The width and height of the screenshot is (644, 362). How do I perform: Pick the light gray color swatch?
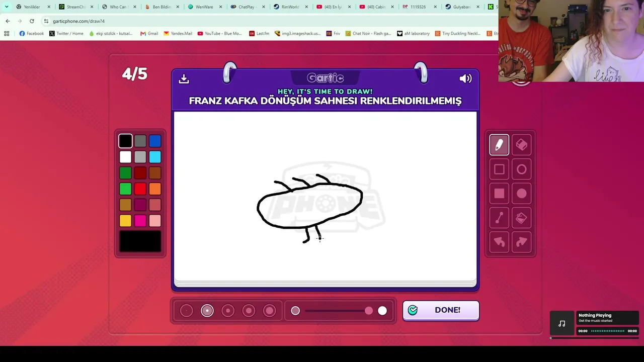(x=140, y=157)
